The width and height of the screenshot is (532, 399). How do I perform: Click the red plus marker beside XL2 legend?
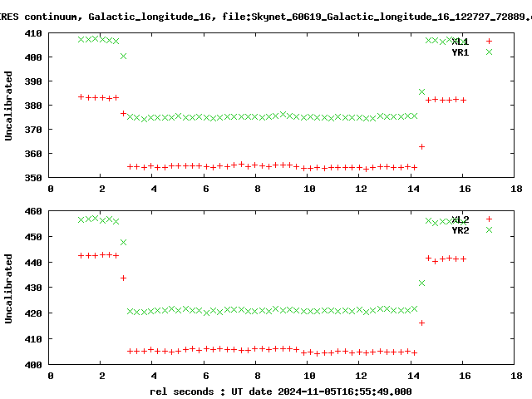(x=489, y=219)
